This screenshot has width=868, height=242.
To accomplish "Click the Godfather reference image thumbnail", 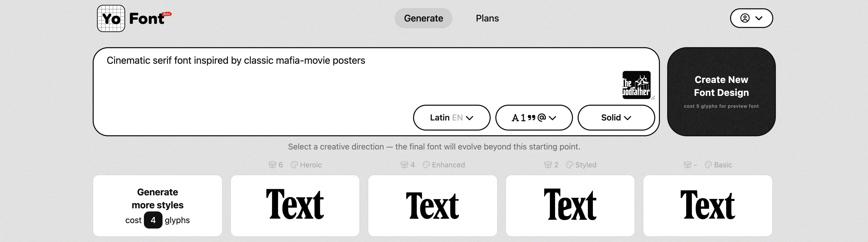I will tap(636, 85).
